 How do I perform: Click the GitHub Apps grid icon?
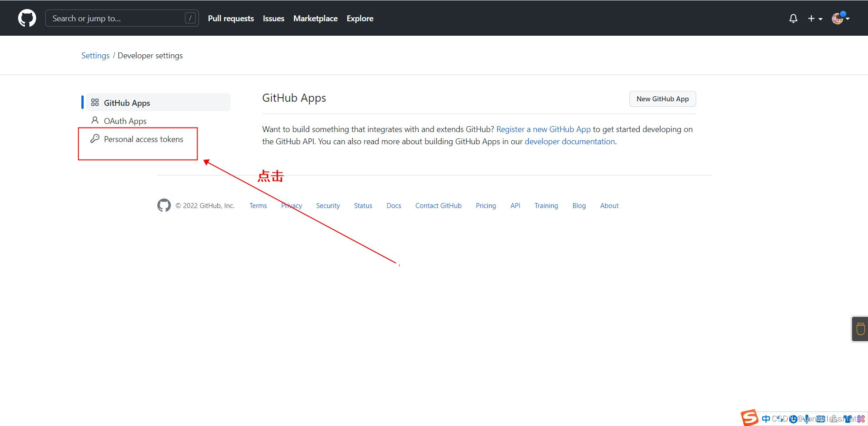tap(95, 103)
